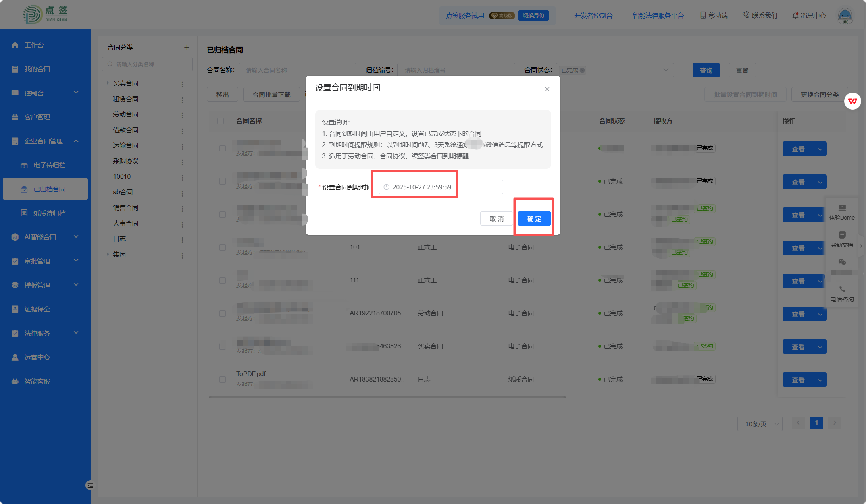The height and width of the screenshot is (504, 866).
Task: Click the 取消 button in dialog
Action: [x=496, y=218]
